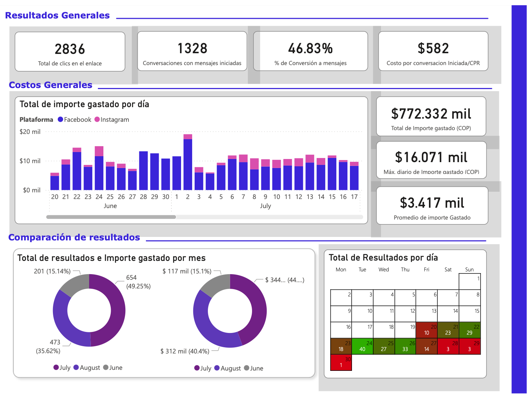Select the $772.332 mil total spend card

pos(431,117)
